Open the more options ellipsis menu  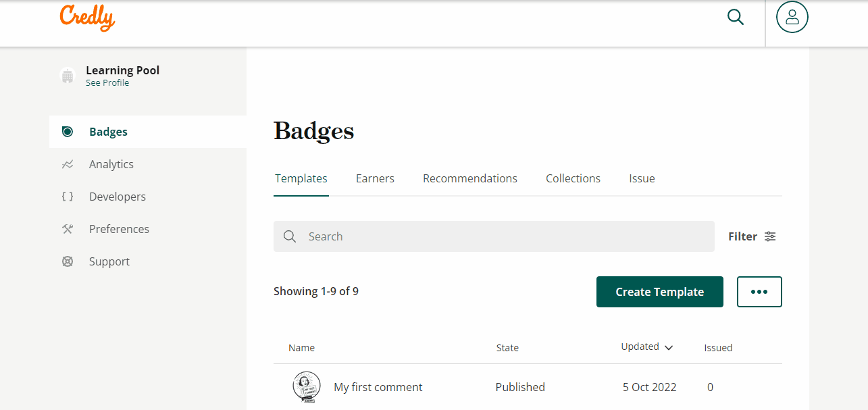tap(759, 291)
